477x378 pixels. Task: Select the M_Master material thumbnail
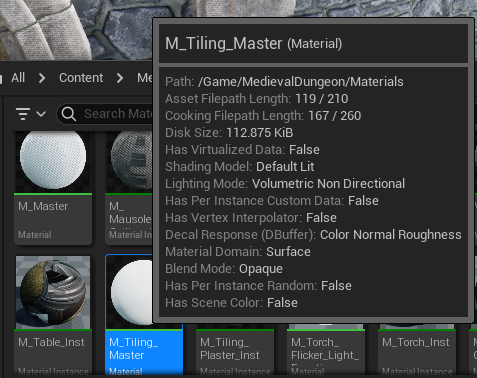53,162
